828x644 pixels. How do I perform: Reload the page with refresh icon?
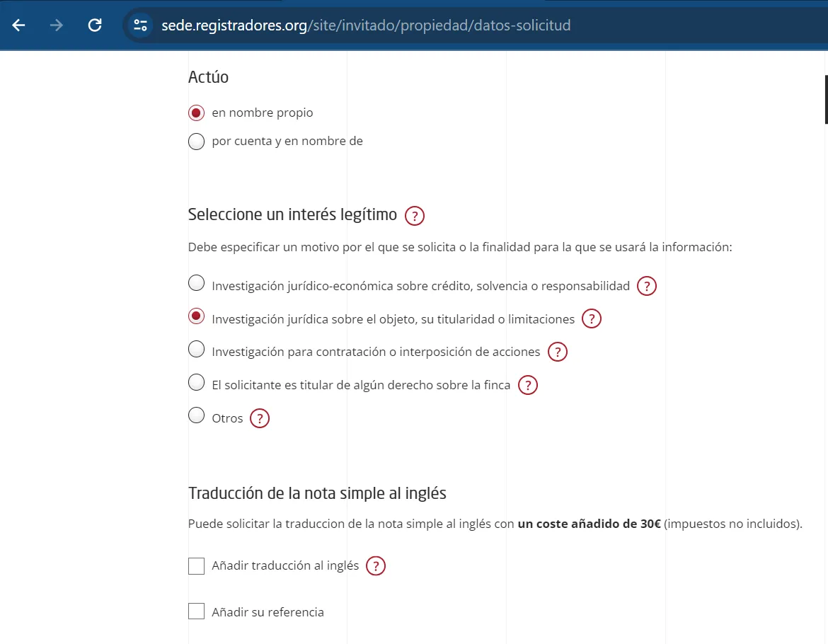(95, 25)
